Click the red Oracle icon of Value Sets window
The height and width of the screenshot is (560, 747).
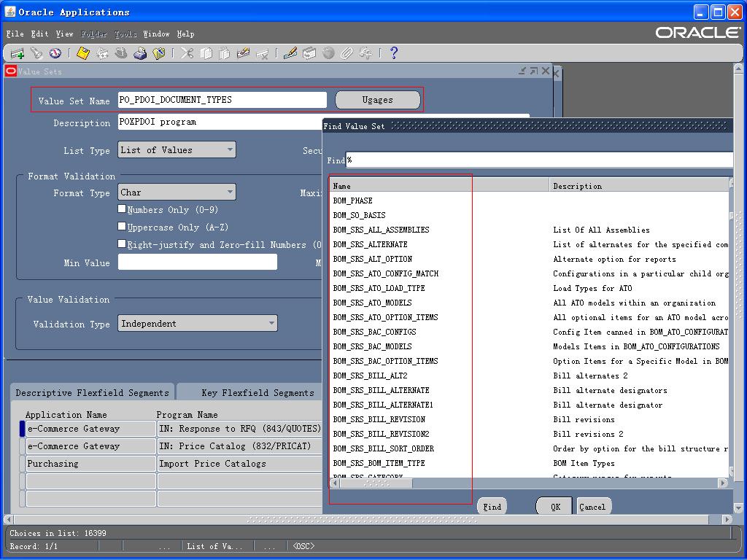point(10,71)
